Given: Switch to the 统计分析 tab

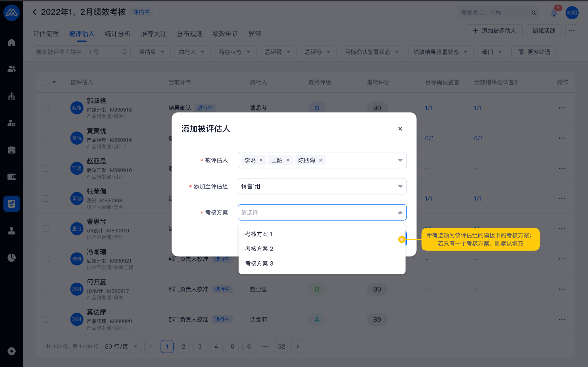Looking at the screenshot, I should coord(118,34).
